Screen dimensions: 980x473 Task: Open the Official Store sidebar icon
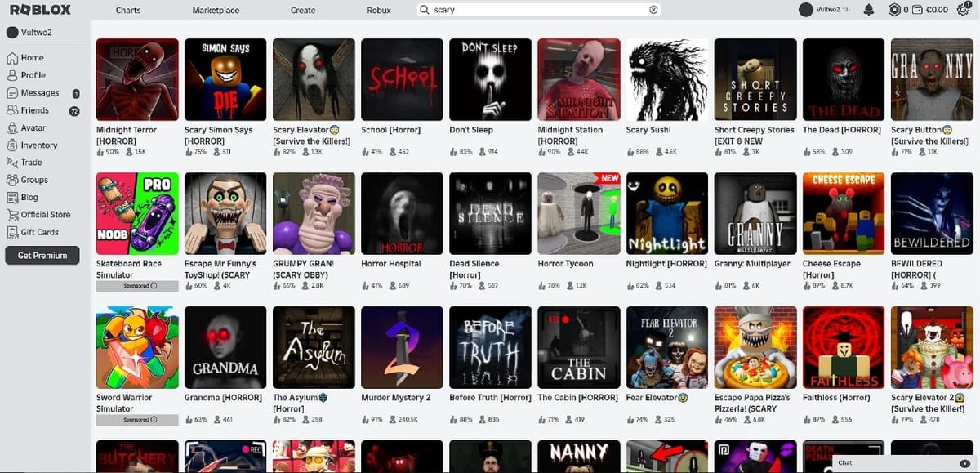(12, 215)
